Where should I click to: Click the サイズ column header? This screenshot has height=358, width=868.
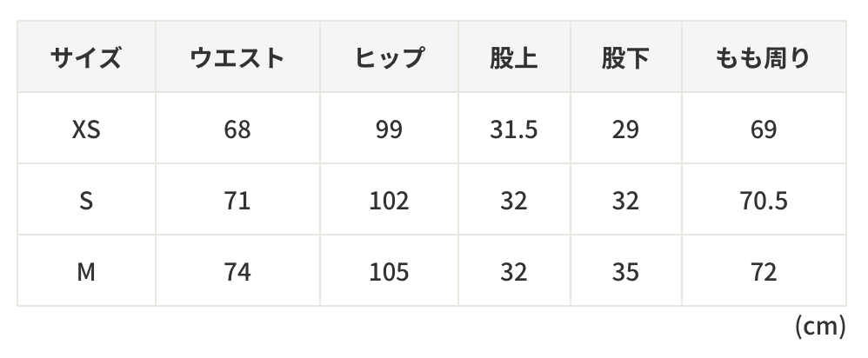(85, 59)
